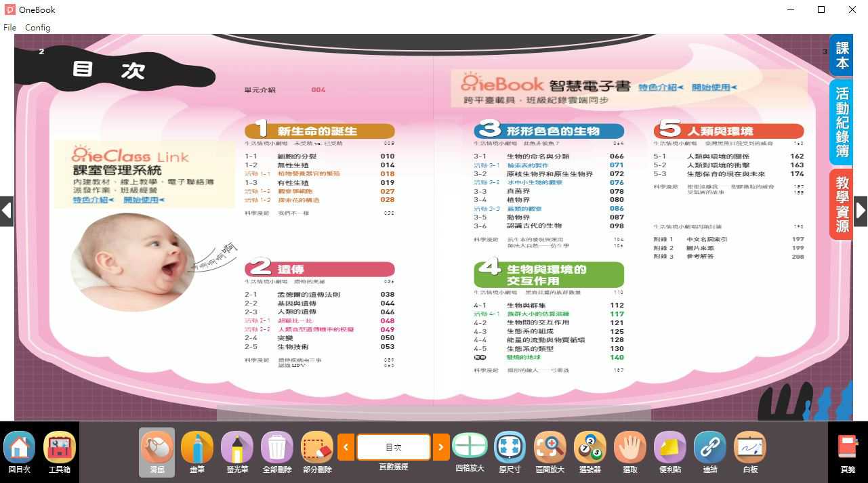The image size is (868, 483).
Task: Select the 選取 hand tool
Action: [629, 452]
